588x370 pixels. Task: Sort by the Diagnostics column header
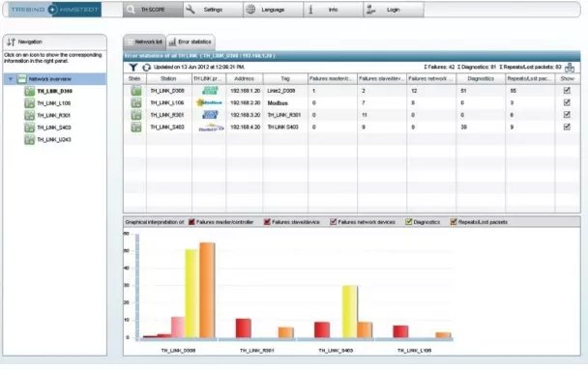tap(481, 78)
